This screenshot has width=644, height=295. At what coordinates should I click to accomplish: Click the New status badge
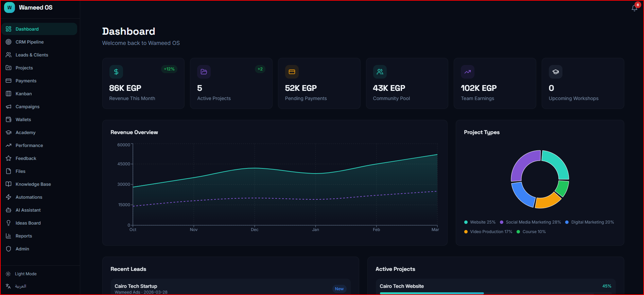(x=339, y=289)
